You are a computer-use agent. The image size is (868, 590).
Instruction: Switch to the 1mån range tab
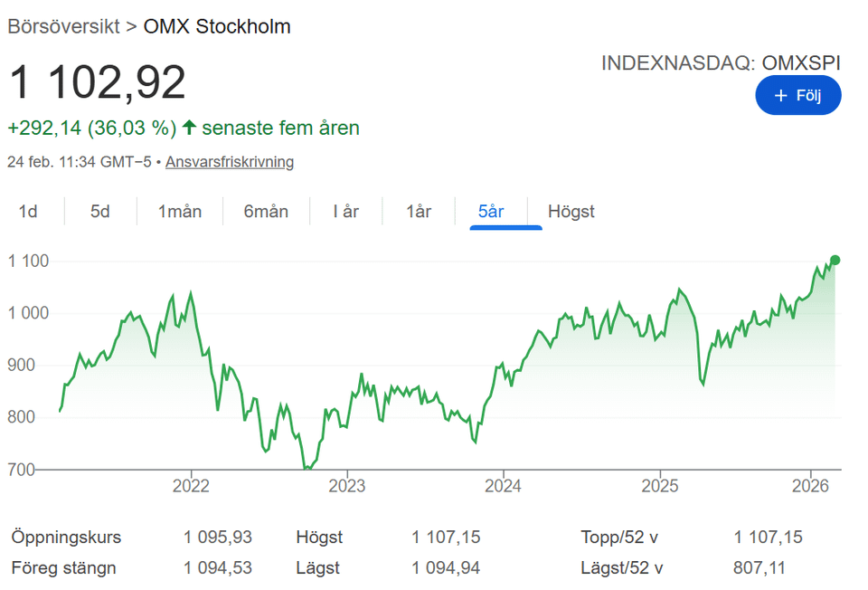pos(180,212)
